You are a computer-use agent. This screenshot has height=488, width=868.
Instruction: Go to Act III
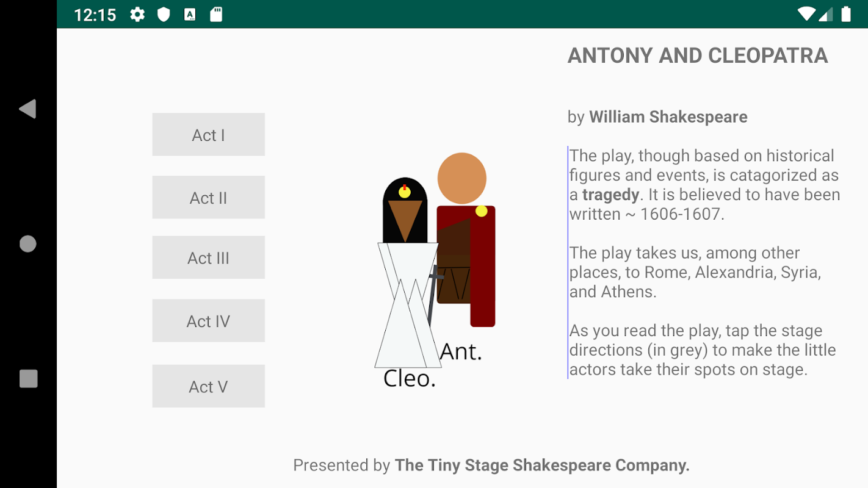click(208, 258)
